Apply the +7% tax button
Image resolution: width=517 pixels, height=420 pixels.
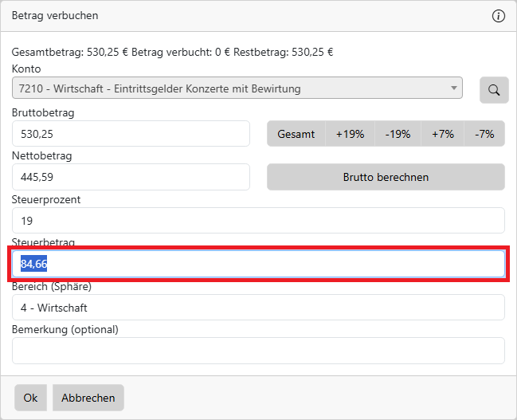coord(443,134)
